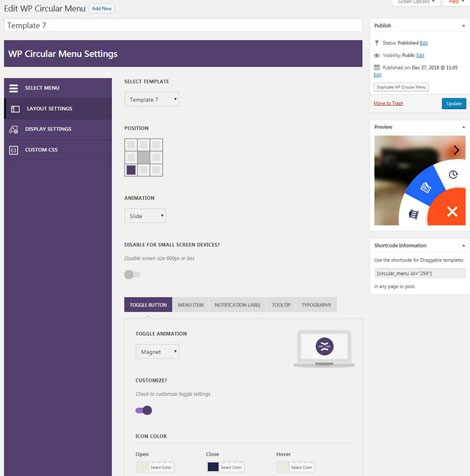This screenshot has width=470, height=476.
Task: Click the Custom CSS sidebar icon
Action: tap(14, 150)
